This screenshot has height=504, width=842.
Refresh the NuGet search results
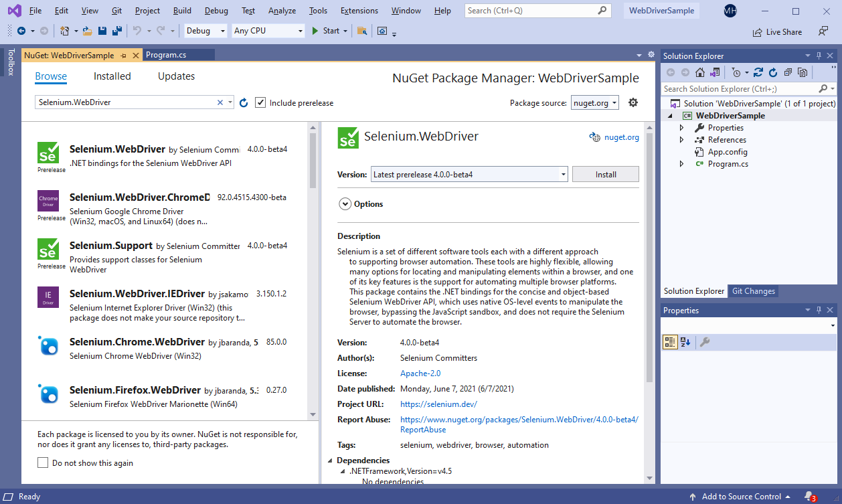coord(243,102)
